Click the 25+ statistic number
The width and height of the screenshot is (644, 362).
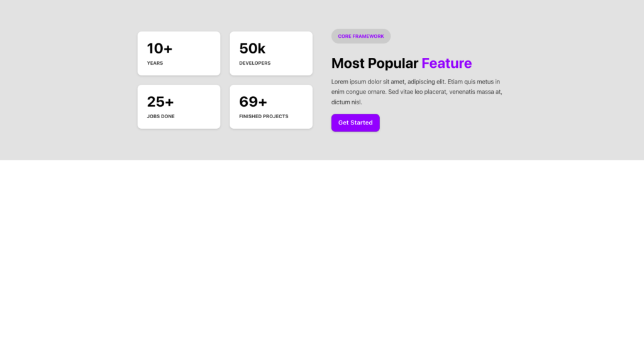(160, 102)
